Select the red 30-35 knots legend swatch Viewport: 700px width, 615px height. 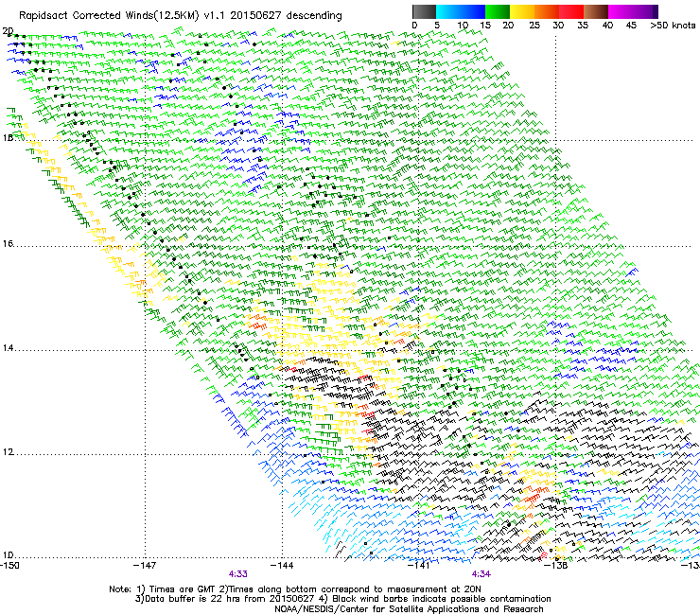(x=571, y=11)
